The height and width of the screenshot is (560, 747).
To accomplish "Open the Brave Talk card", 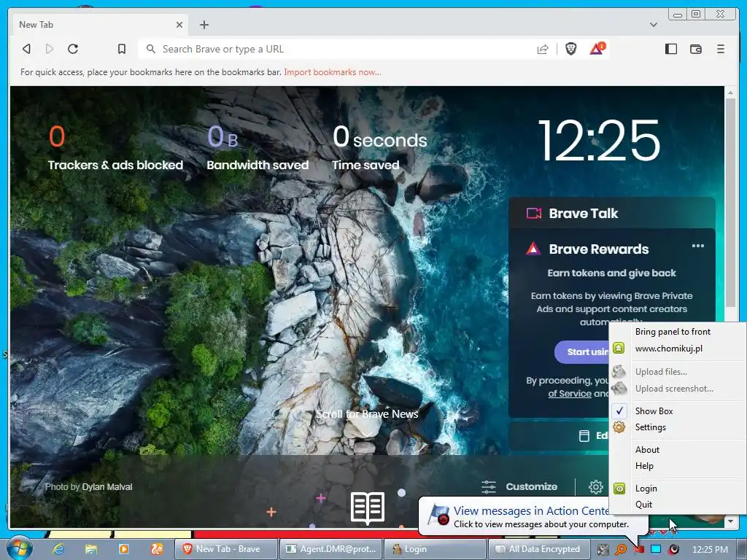I will click(x=612, y=214).
